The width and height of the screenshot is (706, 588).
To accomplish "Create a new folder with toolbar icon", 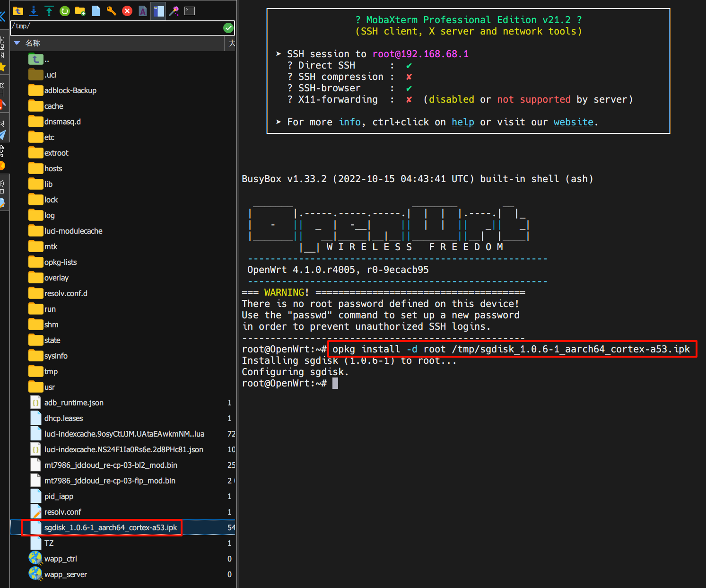I will 80,11.
